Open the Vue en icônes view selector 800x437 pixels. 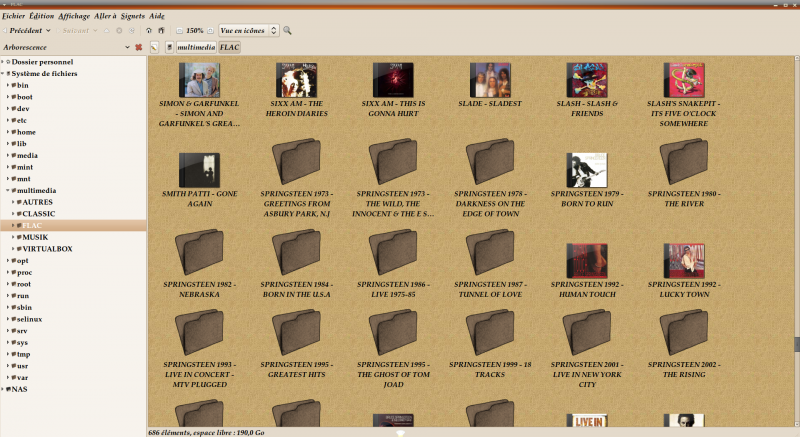coord(249,31)
